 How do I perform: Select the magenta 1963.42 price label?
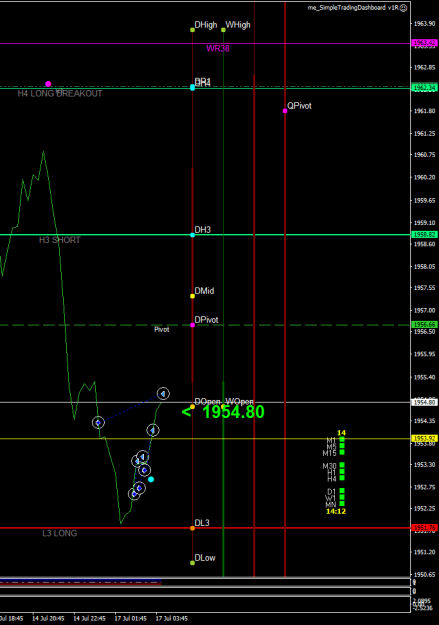click(424, 43)
